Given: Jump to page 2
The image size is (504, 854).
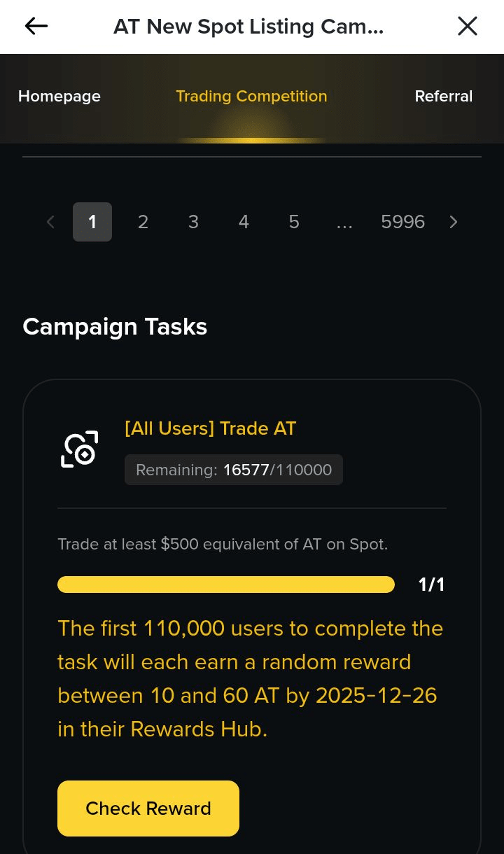Looking at the screenshot, I should (143, 222).
